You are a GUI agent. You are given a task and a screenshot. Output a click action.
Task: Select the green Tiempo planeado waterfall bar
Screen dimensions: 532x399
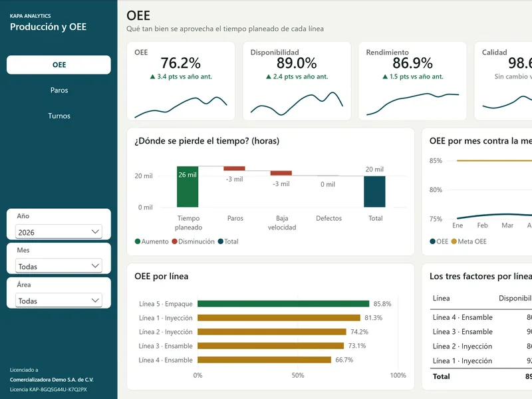coord(188,187)
